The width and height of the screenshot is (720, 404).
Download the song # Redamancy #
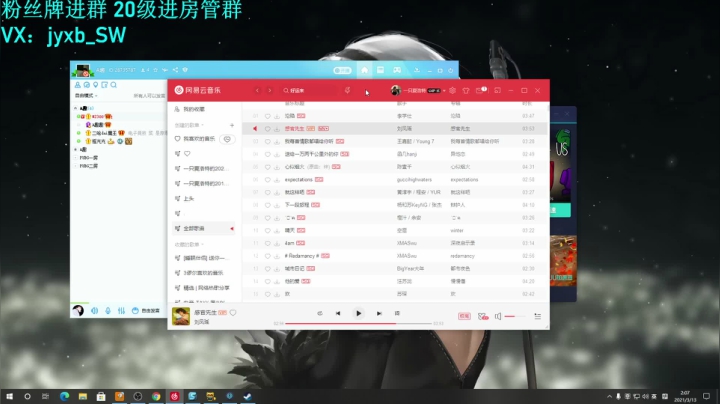coord(277,256)
